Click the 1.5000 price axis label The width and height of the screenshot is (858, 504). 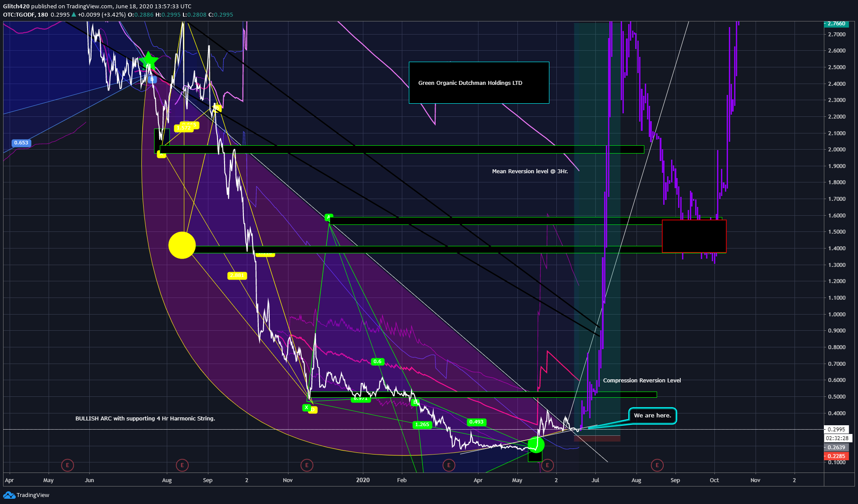pos(837,232)
